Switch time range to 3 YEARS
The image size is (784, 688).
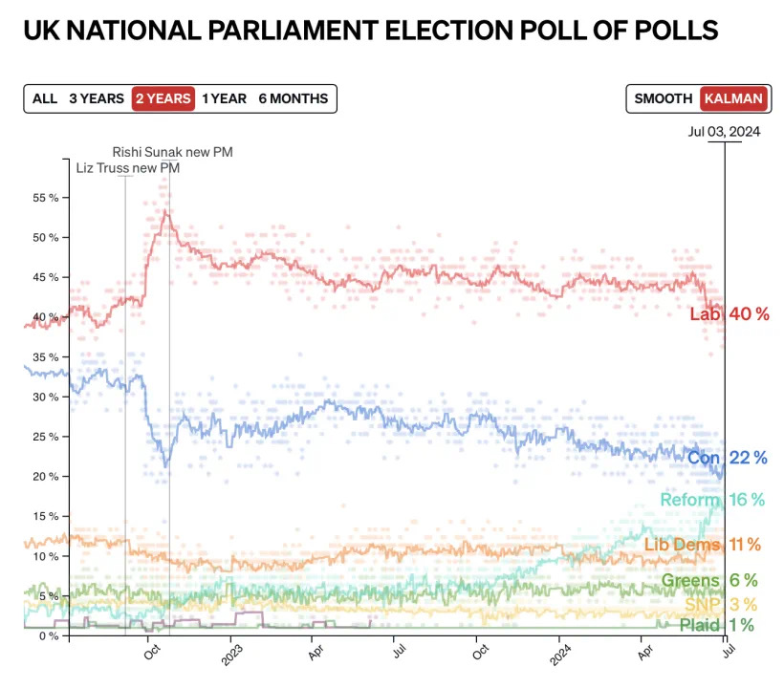[96, 98]
